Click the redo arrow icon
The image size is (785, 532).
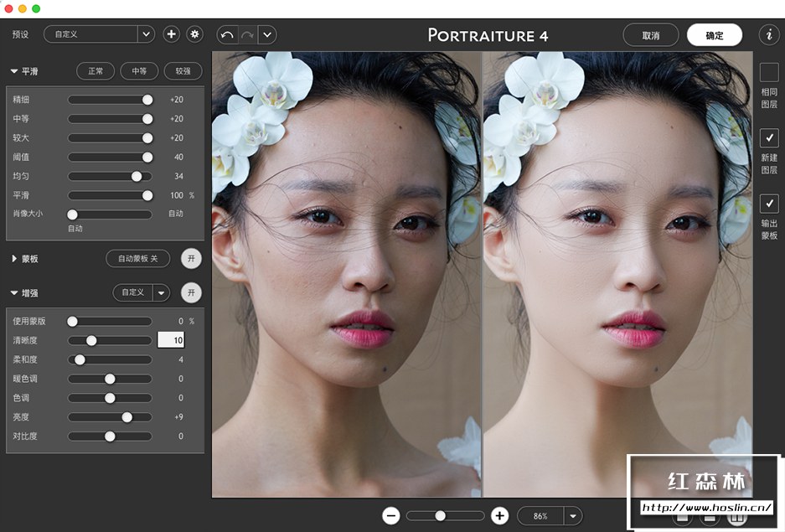point(247,34)
